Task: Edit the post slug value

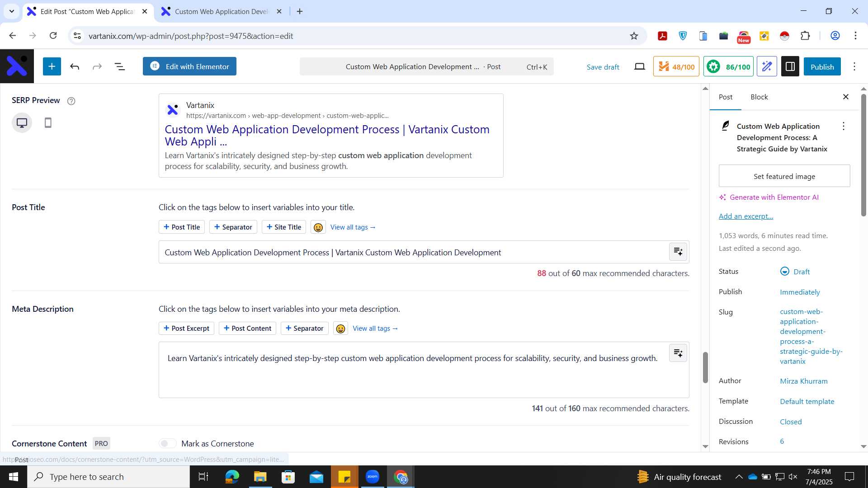Action: click(811, 336)
